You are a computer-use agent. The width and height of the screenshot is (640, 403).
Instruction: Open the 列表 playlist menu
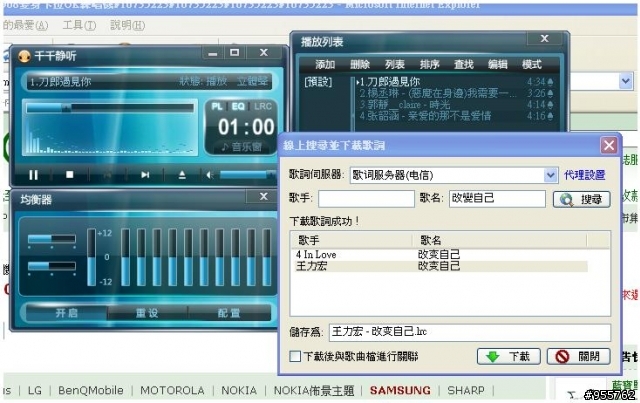[395, 65]
